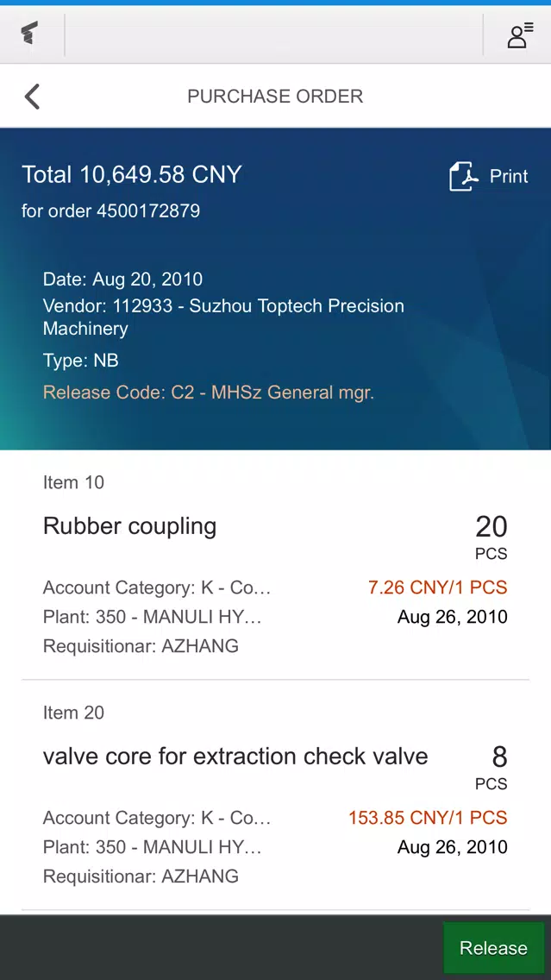
Task: Click the Print label
Action: 509,176
